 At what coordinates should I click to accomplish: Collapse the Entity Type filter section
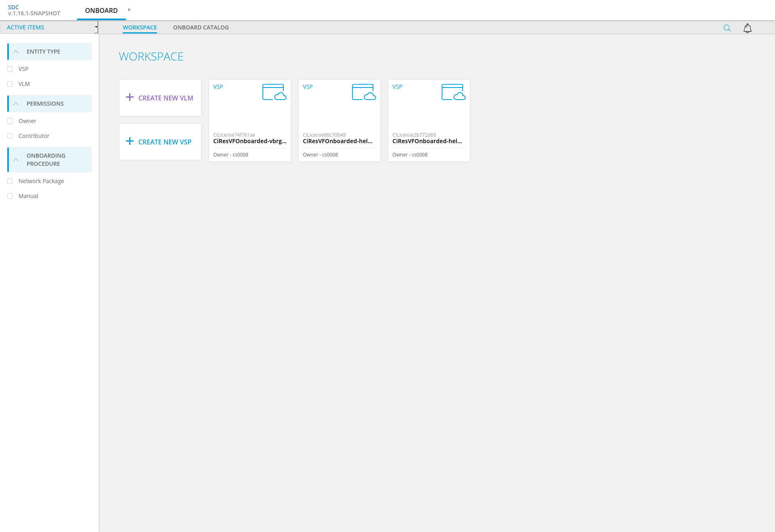point(16,52)
